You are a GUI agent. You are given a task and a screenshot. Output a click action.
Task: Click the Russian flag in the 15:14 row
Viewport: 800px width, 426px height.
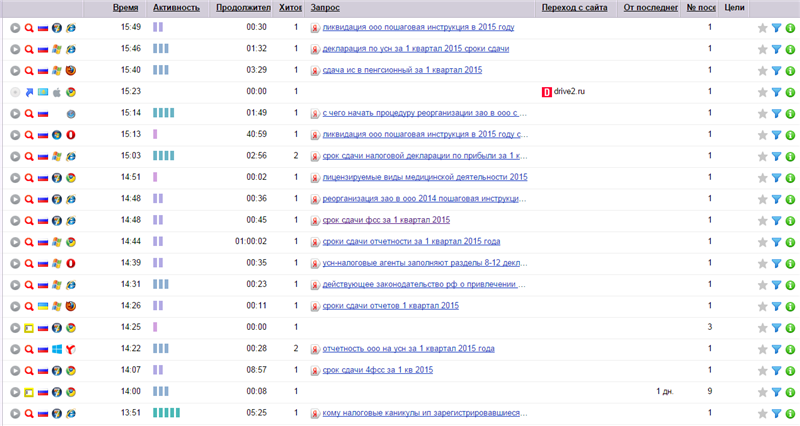(43, 114)
